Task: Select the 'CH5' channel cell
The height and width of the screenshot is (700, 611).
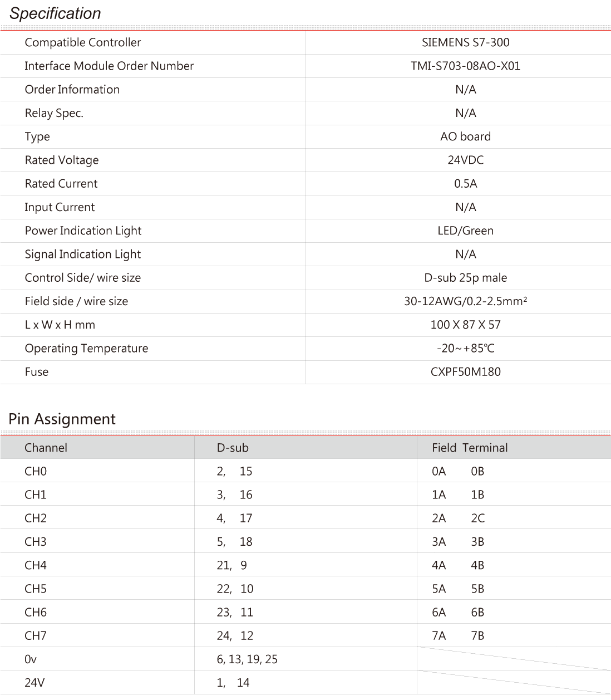Action: click(x=36, y=589)
